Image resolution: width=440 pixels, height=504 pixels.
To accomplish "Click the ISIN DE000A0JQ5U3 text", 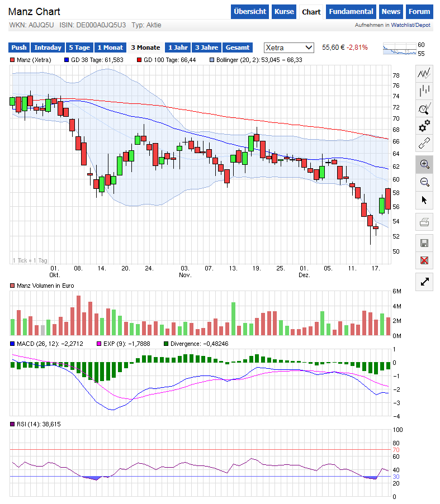I will [x=93, y=25].
